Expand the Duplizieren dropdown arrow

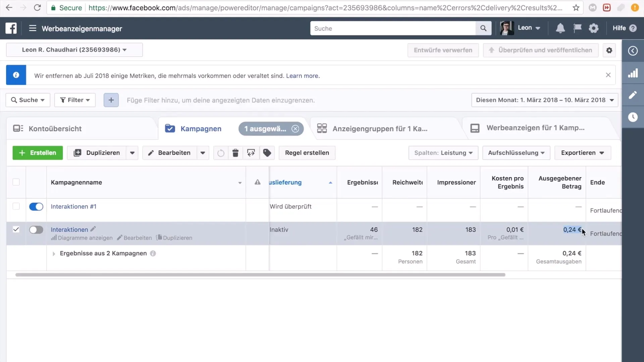[132, 153]
